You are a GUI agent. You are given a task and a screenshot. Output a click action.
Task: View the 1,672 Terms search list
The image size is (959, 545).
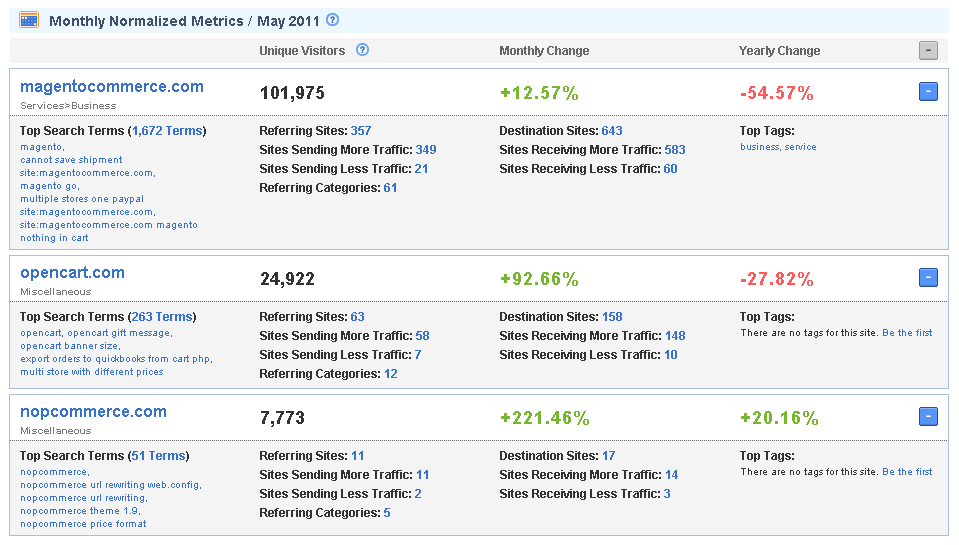(167, 131)
